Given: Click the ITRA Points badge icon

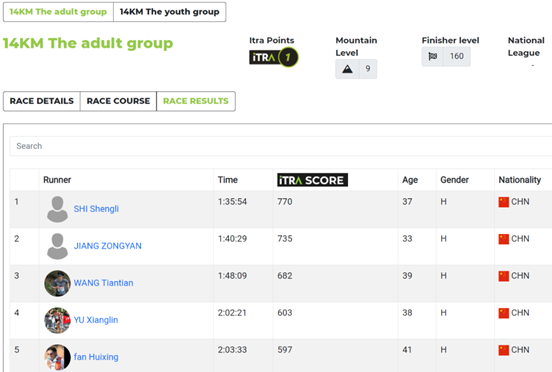Looking at the screenshot, I should [x=274, y=57].
